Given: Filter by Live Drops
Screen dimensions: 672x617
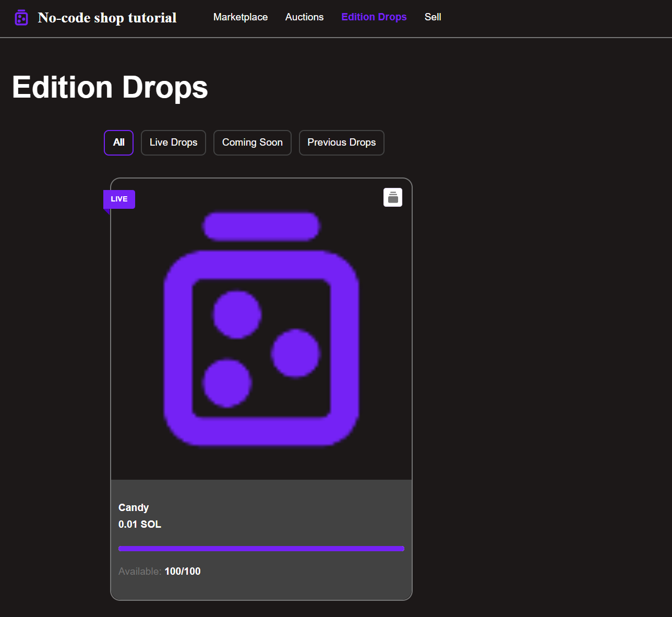Looking at the screenshot, I should click(173, 143).
